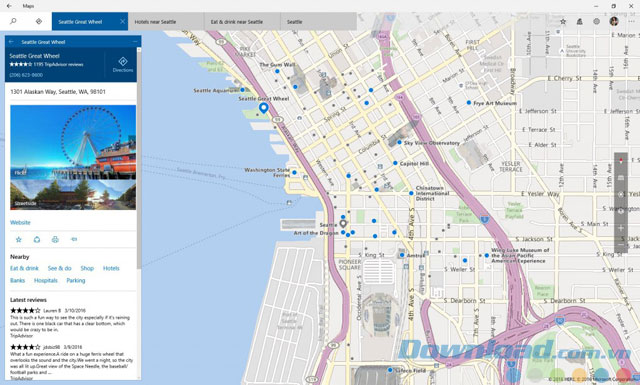640x385 pixels.
Task: Minimize the Seattle Great Wheel info panel
Action: [x=135, y=42]
